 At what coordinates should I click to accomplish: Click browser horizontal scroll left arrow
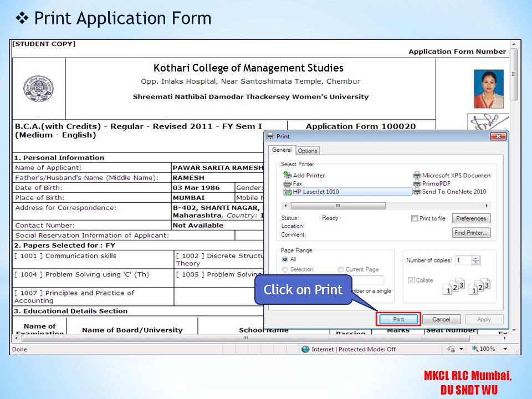click(x=16, y=338)
